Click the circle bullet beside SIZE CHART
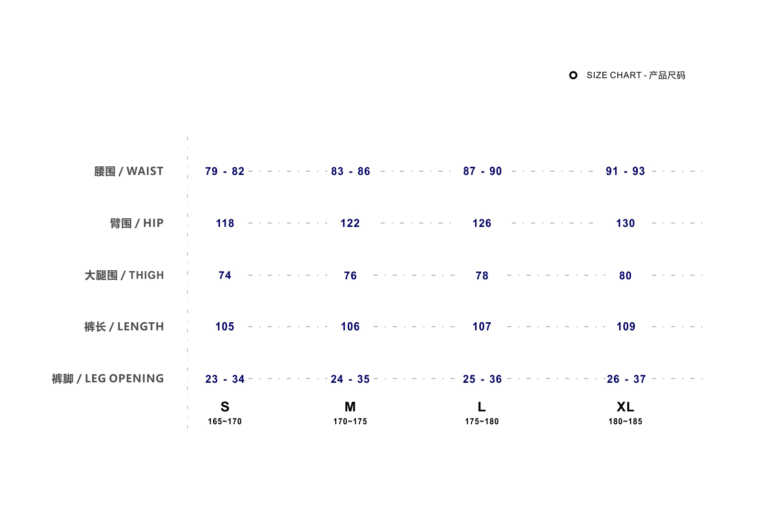Screen dimensions: 777x532 (573, 75)
